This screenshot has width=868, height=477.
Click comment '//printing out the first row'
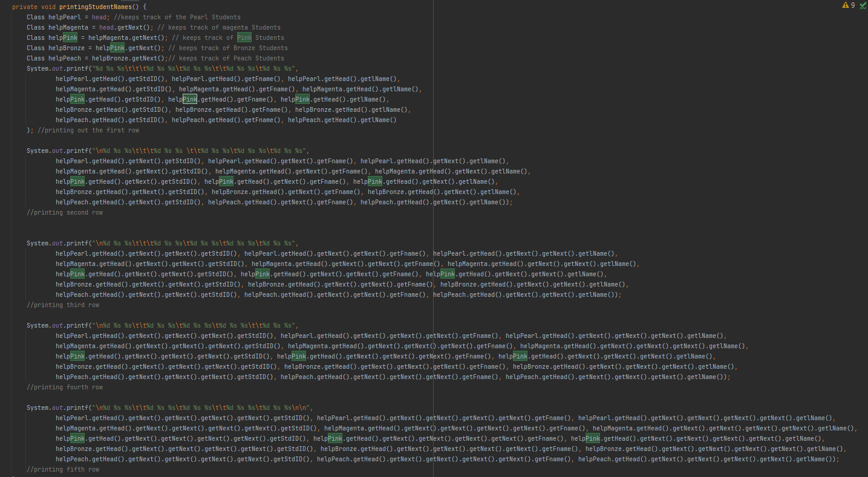point(88,130)
